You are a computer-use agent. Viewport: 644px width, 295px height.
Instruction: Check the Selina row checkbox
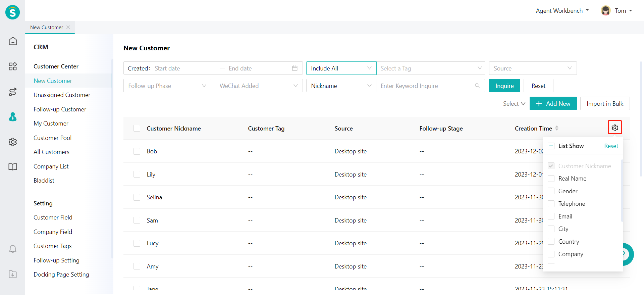137,197
